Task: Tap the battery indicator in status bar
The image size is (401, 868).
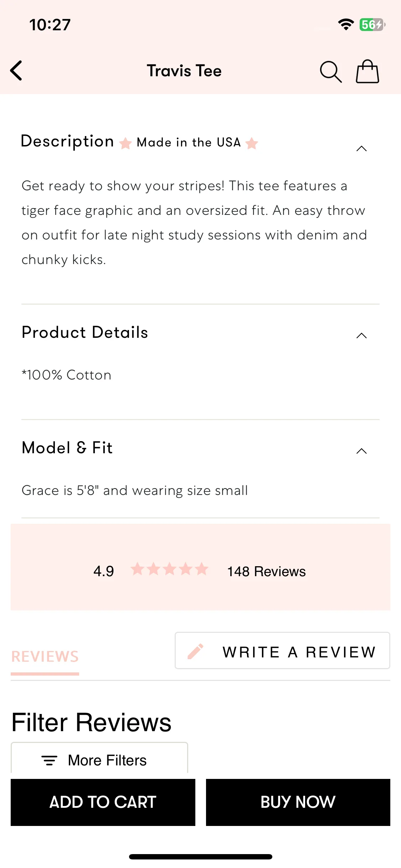Action: point(372,25)
